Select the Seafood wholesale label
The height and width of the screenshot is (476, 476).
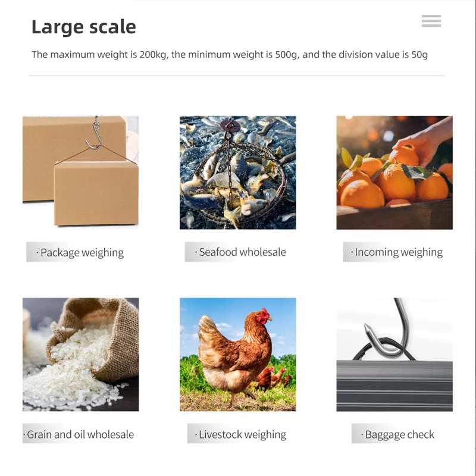pyautogui.click(x=240, y=252)
